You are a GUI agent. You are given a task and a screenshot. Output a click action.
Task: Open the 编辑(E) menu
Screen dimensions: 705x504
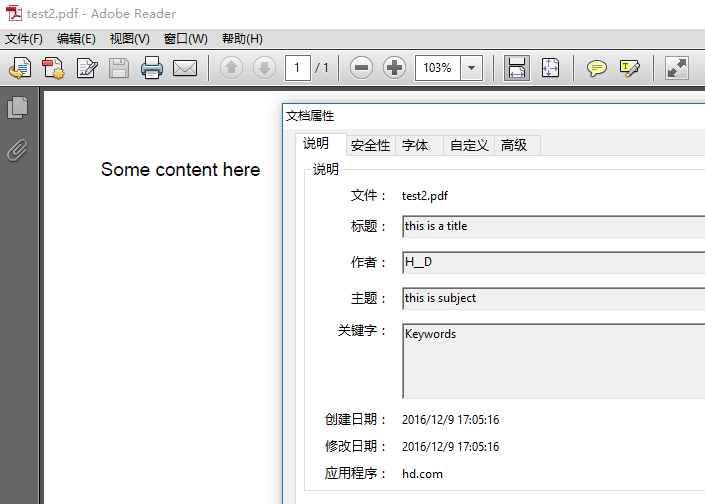click(x=76, y=39)
